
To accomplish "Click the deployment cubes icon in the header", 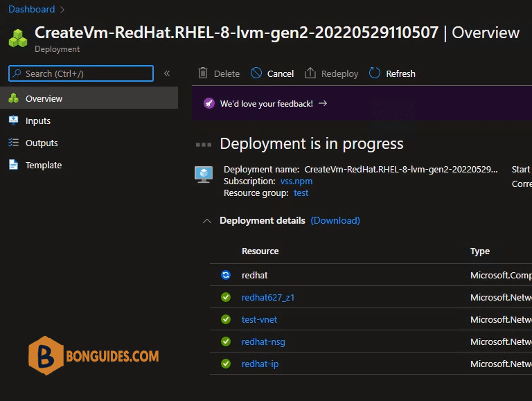I will 18,38.
